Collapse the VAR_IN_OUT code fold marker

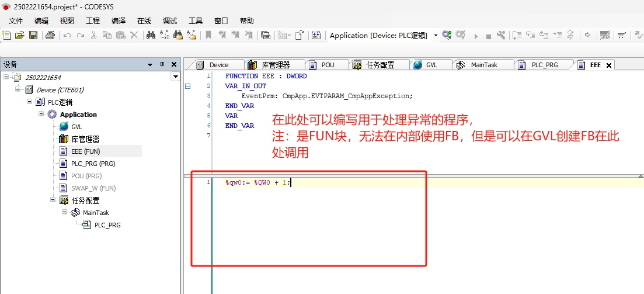(x=188, y=86)
